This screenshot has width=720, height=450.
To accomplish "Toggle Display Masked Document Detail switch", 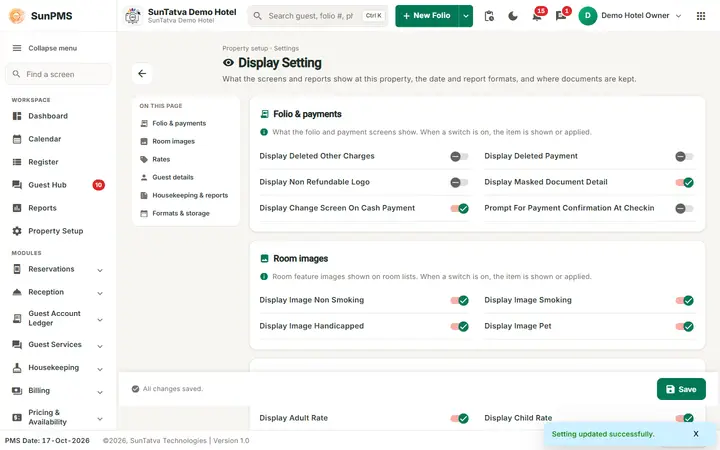I will 684,182.
